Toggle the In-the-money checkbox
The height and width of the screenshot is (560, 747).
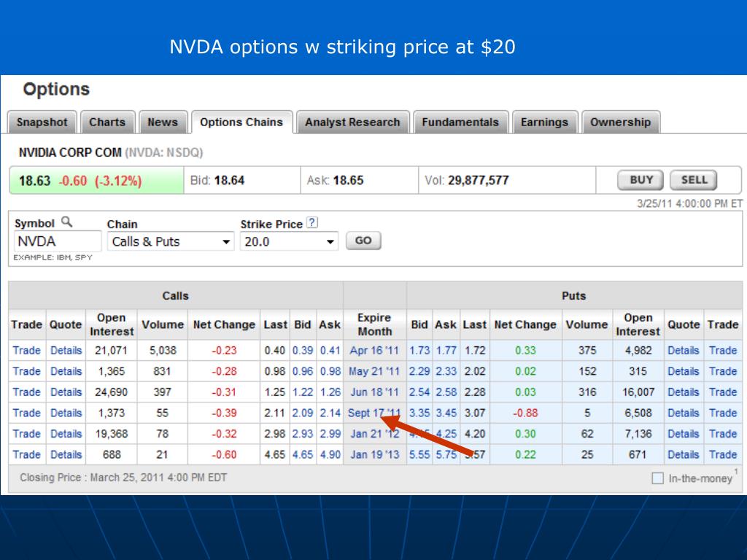tap(657, 478)
